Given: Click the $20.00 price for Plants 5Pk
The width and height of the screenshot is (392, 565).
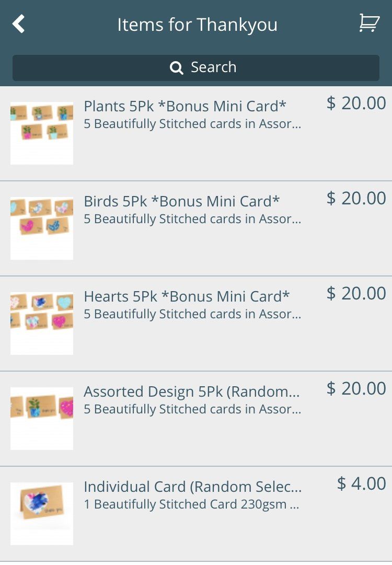Looking at the screenshot, I should (x=356, y=103).
